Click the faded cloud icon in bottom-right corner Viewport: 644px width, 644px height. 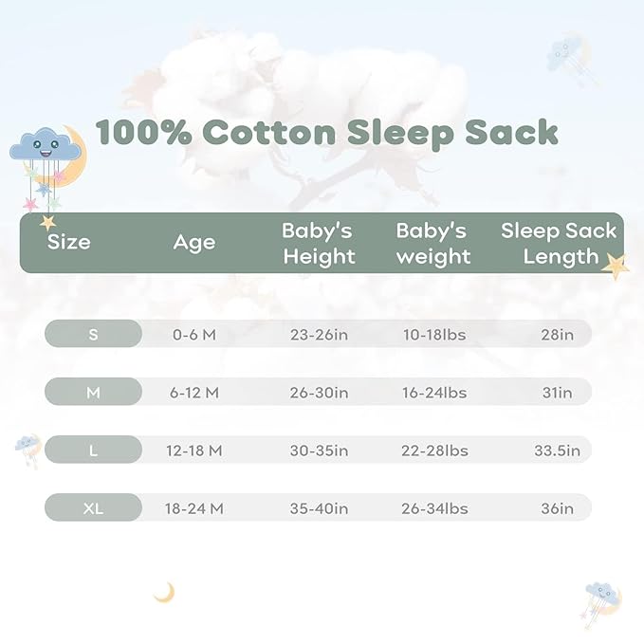click(x=602, y=599)
